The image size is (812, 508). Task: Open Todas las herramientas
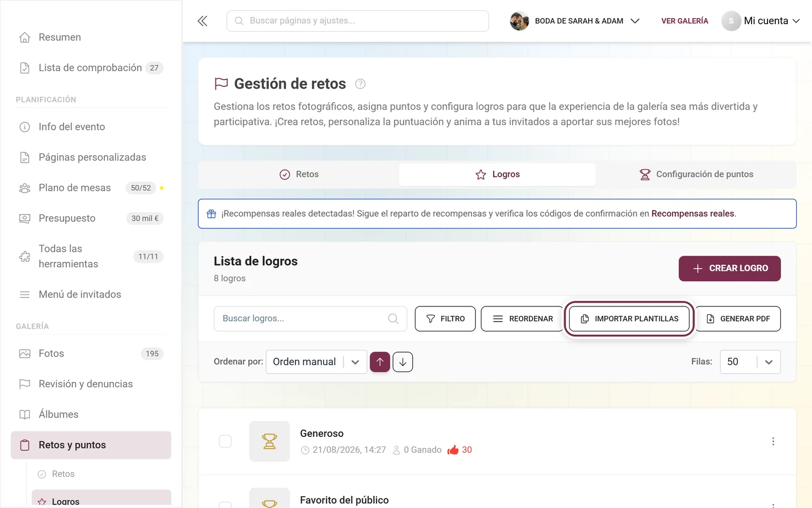click(x=91, y=256)
